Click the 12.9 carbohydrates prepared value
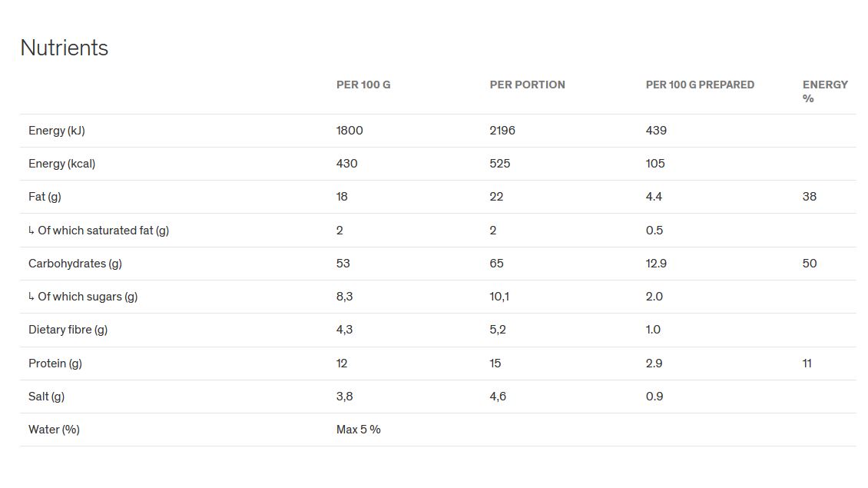The height and width of the screenshot is (488, 868). 656,264
